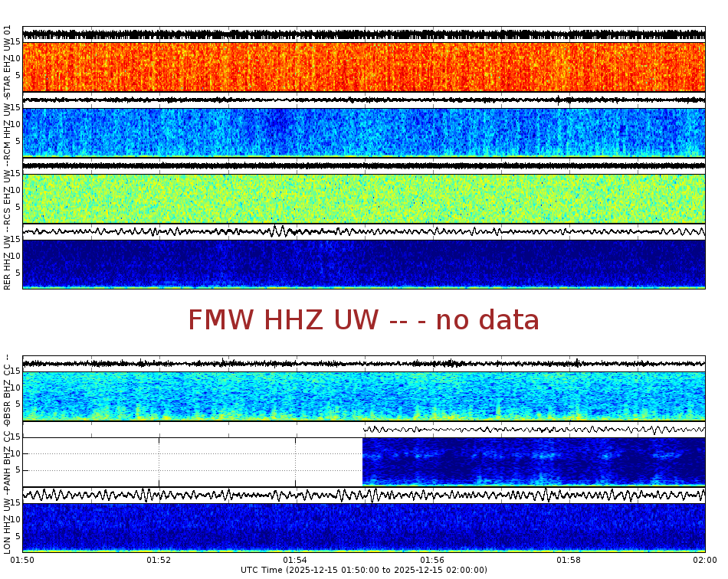The width and height of the screenshot is (728, 579).
Task: Select the 01:54 time label
Action: coord(295,560)
